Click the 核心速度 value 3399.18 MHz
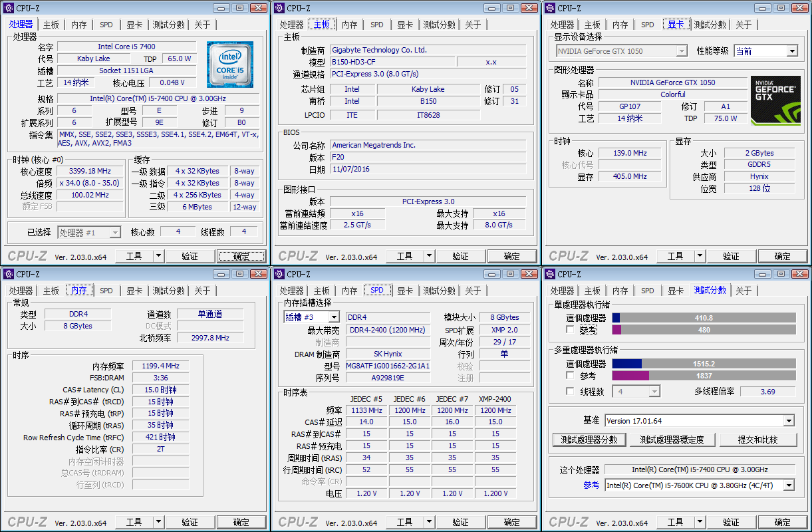Viewport: 812px width, 532px height. [x=90, y=171]
